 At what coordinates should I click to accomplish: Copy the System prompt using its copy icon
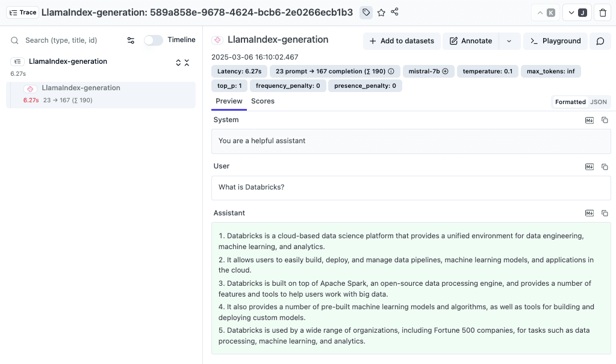coord(605,120)
